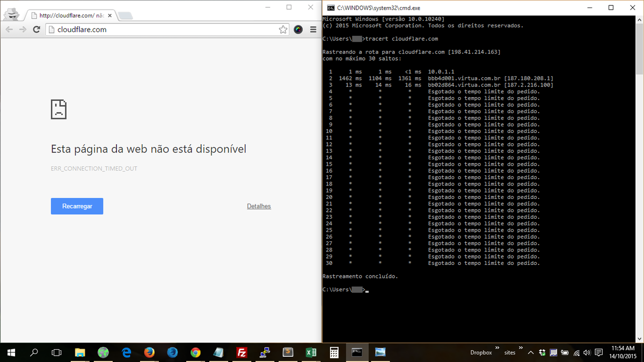Open the photo app icon on taskbar

(x=380, y=352)
